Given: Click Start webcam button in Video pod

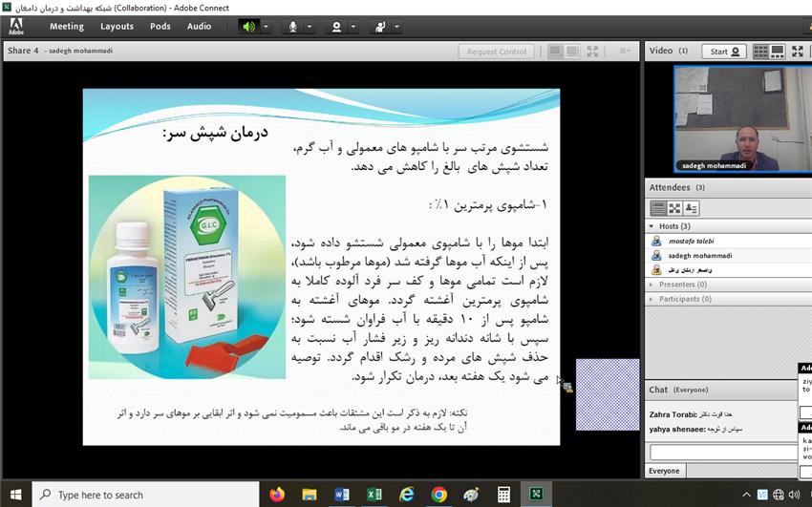Looking at the screenshot, I should pos(724,52).
